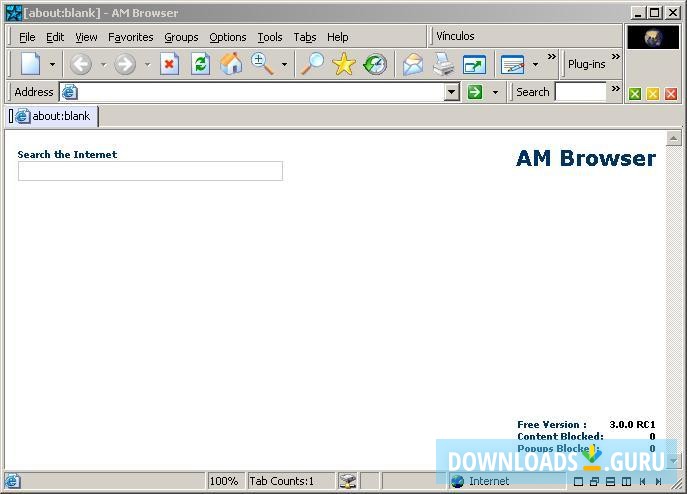The height and width of the screenshot is (494, 687).
Task: Click the previous tab arrow in status bar
Action: pyautogui.click(x=642, y=482)
